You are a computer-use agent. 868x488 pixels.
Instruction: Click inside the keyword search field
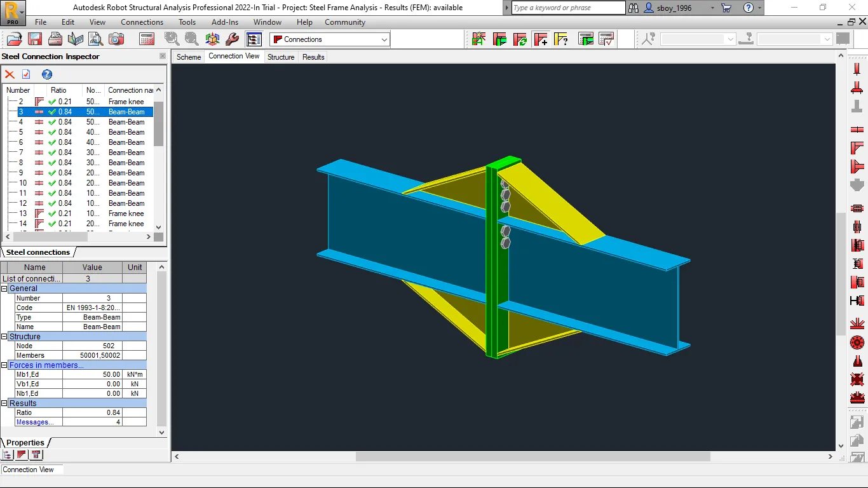(568, 8)
